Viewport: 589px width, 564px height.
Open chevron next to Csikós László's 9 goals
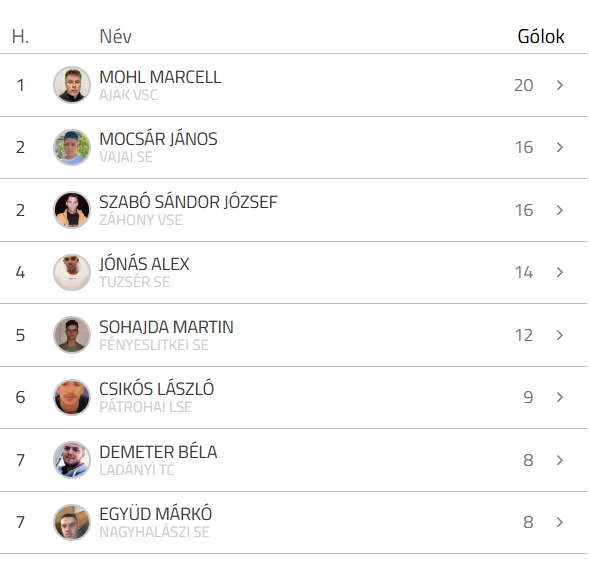(560, 397)
